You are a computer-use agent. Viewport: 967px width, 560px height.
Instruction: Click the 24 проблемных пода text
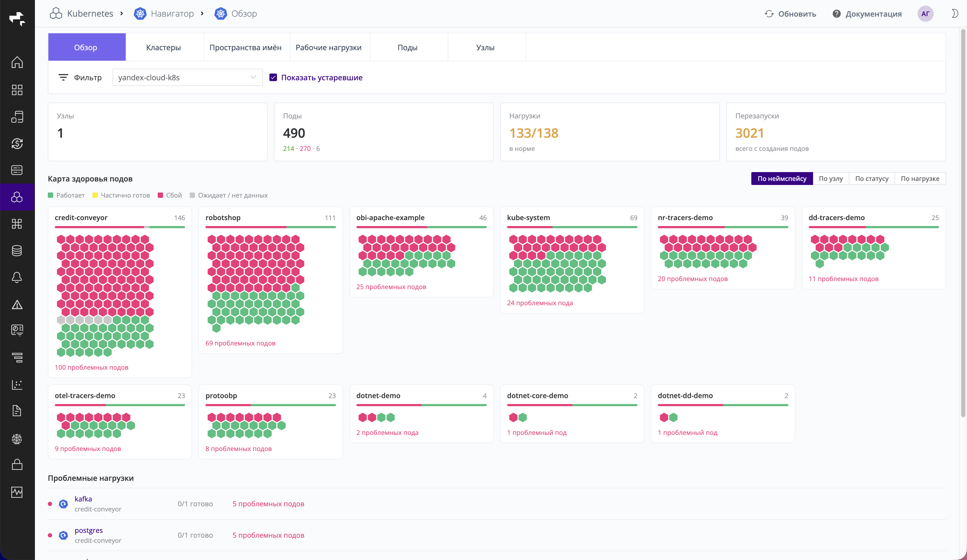540,303
